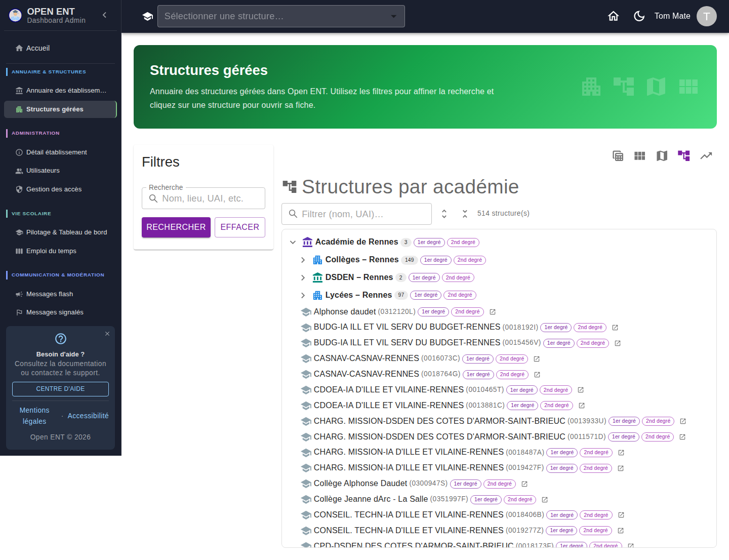This screenshot has height=560, width=729.
Task: Open external link for Collège Alphonse Daudet
Action: [524, 485]
